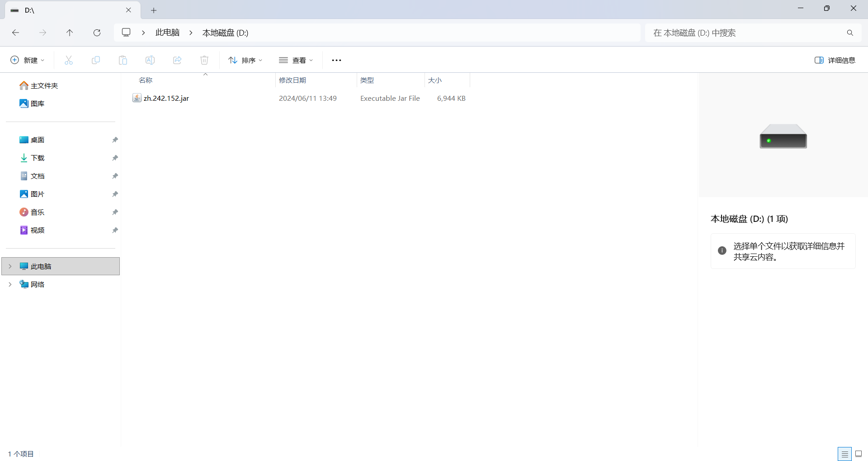The image size is (868, 461).
Task: Open the see more menu (...)
Action: pos(336,60)
